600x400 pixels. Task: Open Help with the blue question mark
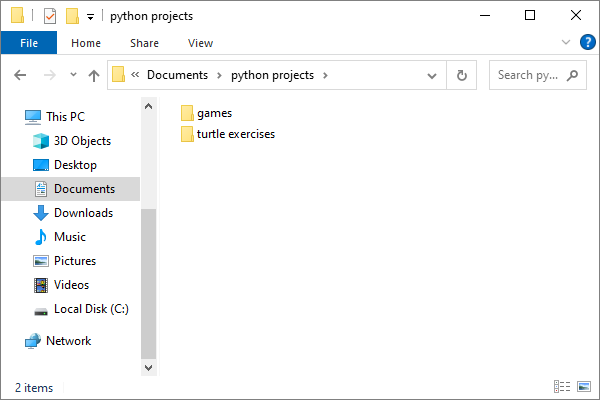(587, 42)
